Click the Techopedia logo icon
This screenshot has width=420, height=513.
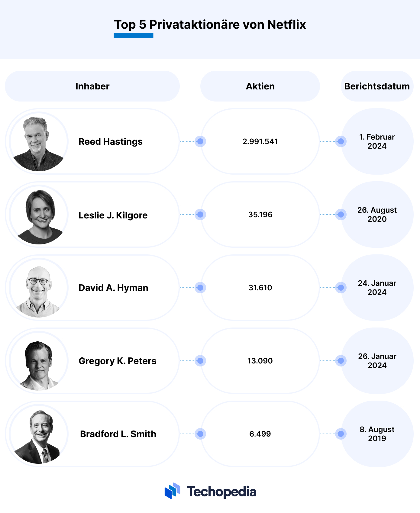coord(172,491)
